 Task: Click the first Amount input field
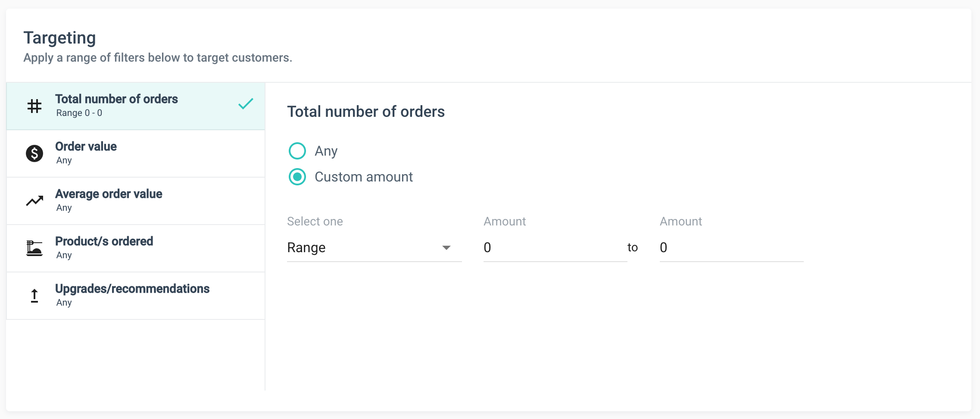pyautogui.click(x=555, y=247)
